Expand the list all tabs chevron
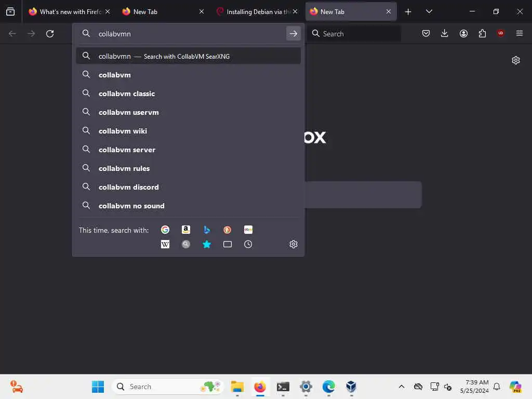This screenshot has height=399, width=532. (x=429, y=11)
